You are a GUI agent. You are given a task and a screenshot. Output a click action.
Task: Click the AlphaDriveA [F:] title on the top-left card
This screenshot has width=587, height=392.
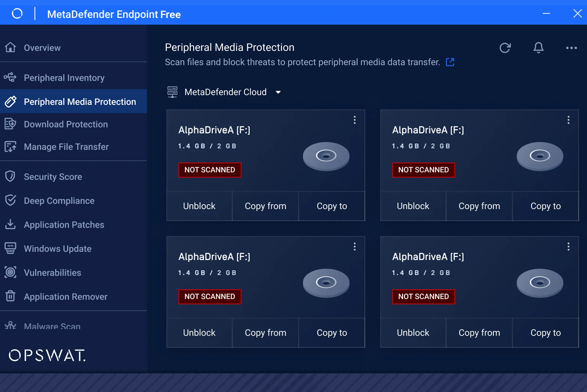click(x=214, y=130)
